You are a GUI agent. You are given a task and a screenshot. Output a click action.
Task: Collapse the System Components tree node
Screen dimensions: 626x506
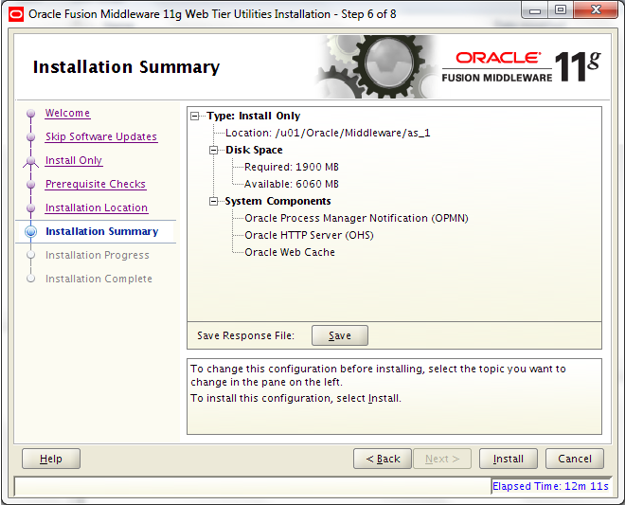[x=214, y=201]
